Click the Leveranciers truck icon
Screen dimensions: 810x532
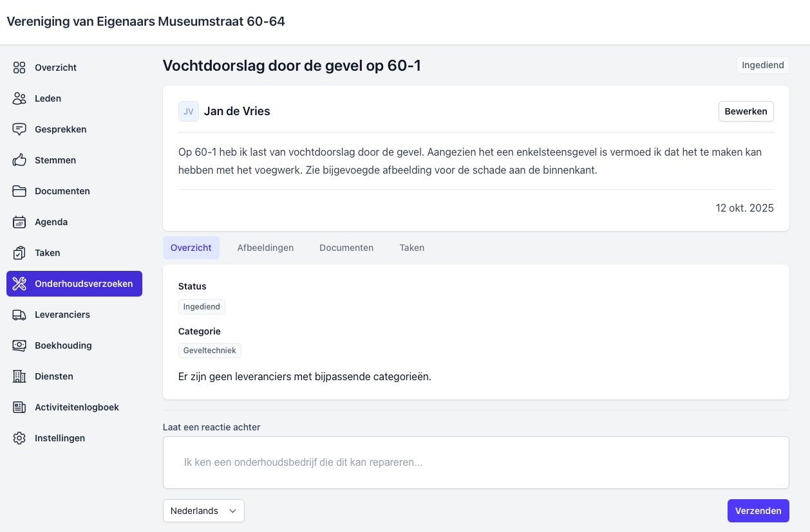[x=19, y=315]
